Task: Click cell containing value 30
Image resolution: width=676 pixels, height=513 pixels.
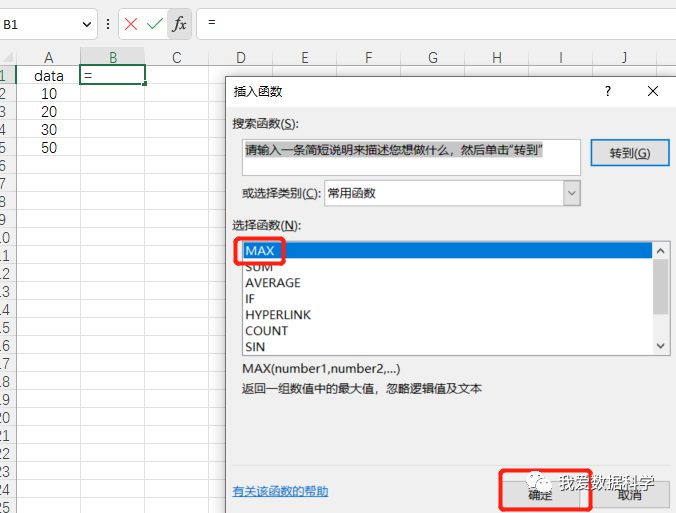Action: click(x=48, y=130)
